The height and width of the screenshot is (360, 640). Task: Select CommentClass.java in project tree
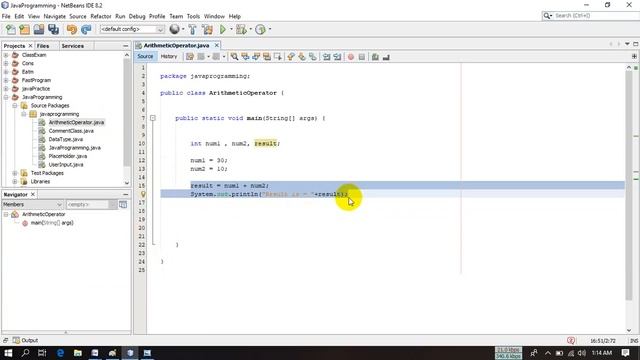(71, 131)
